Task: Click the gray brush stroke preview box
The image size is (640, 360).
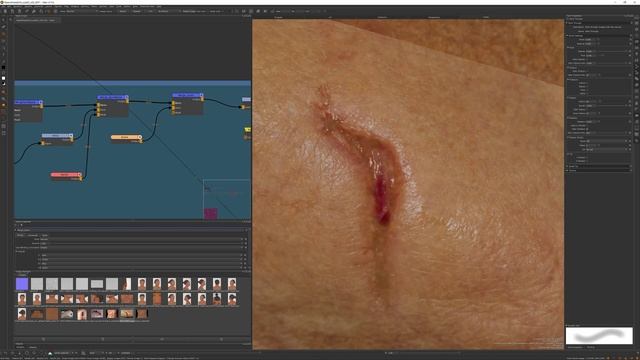Action: [x=599, y=336]
